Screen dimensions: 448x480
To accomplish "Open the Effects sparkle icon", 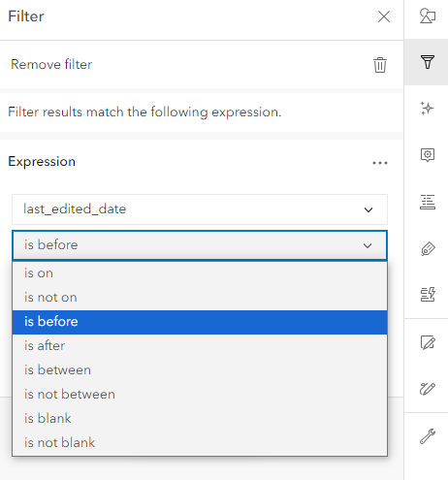I will coord(428,109).
